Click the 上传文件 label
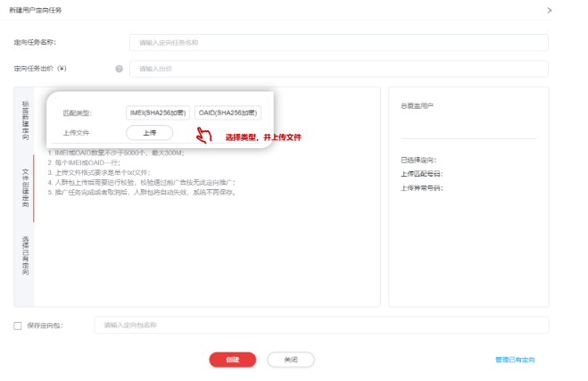This screenshot has height=381, width=588. tap(76, 133)
